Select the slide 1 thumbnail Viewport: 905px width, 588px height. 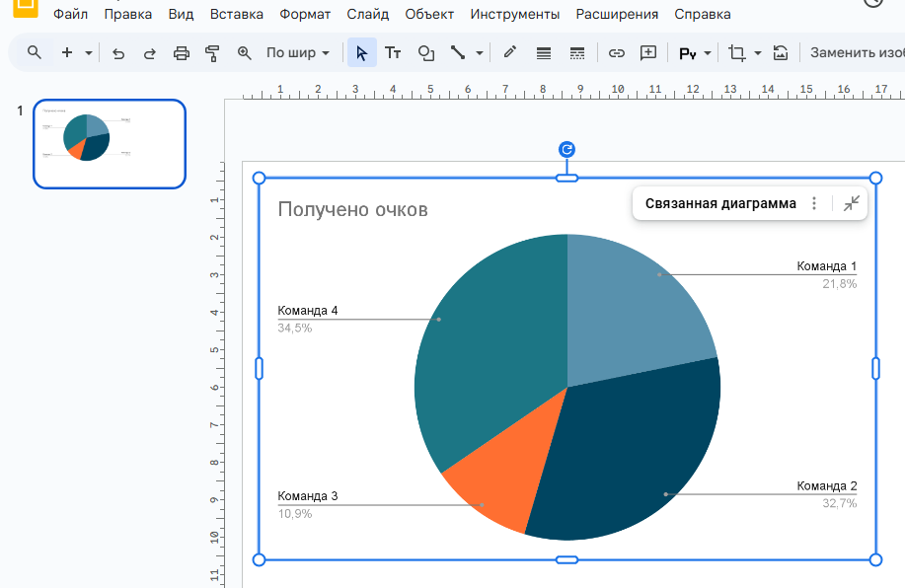click(109, 143)
